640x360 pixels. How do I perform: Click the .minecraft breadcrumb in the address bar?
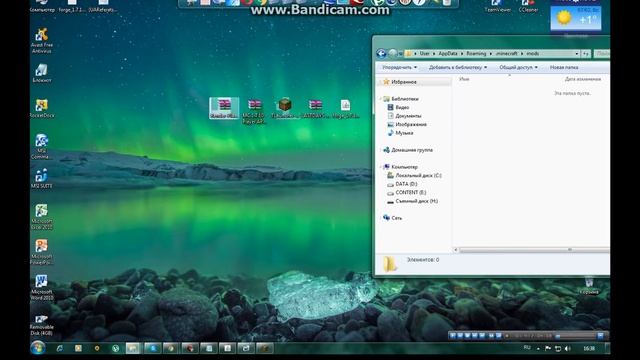coord(506,53)
